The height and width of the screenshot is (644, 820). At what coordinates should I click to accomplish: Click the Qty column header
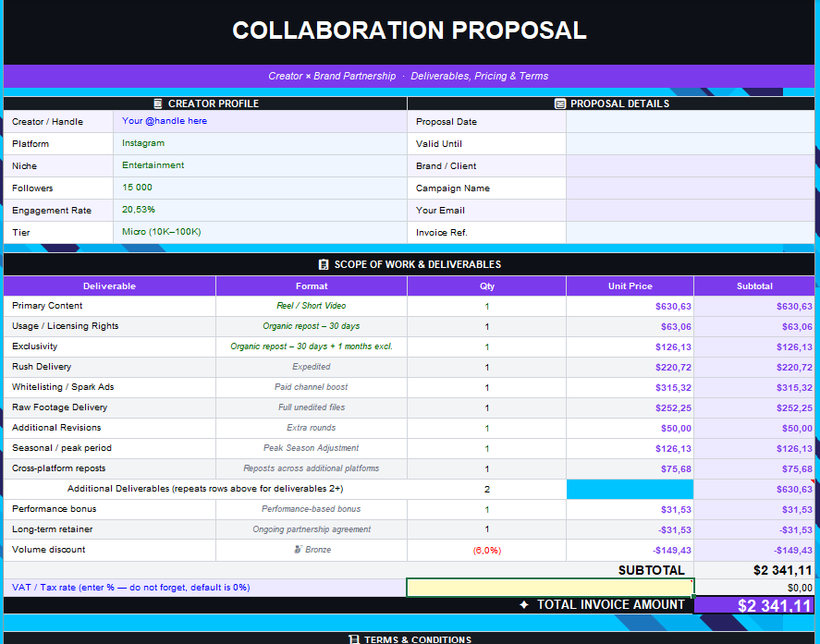[487, 286]
